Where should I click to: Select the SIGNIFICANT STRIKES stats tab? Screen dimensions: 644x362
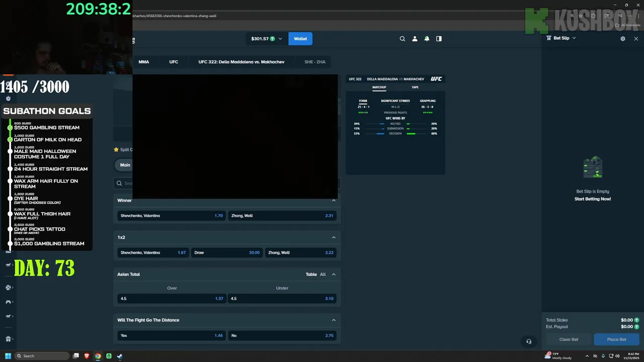click(x=395, y=101)
